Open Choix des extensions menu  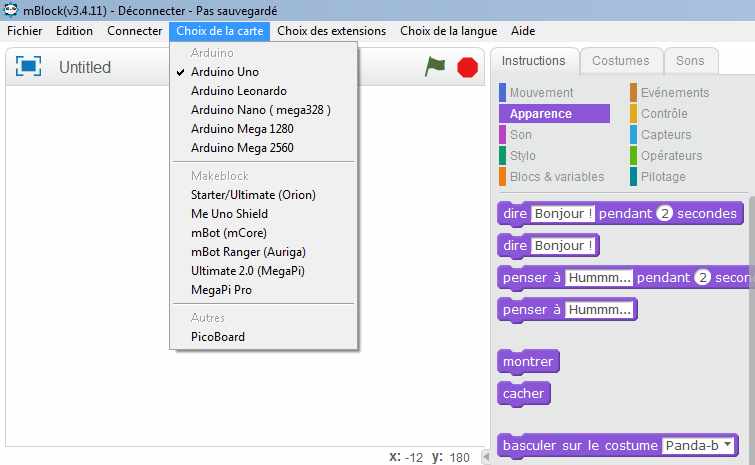(x=331, y=31)
